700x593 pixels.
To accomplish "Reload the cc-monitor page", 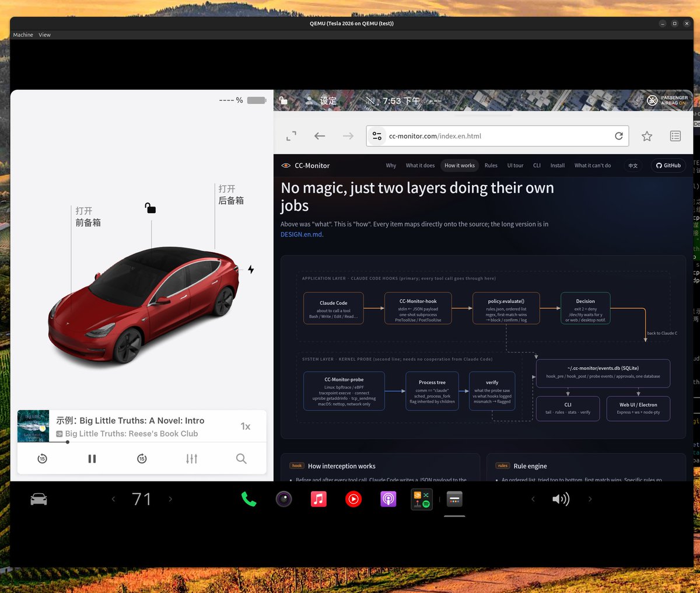I will (619, 136).
